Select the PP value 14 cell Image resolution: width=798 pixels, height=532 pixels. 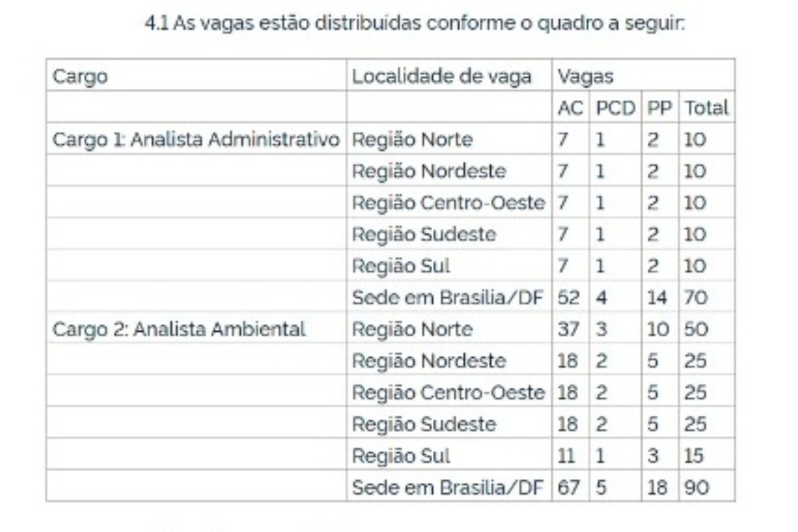(657, 298)
